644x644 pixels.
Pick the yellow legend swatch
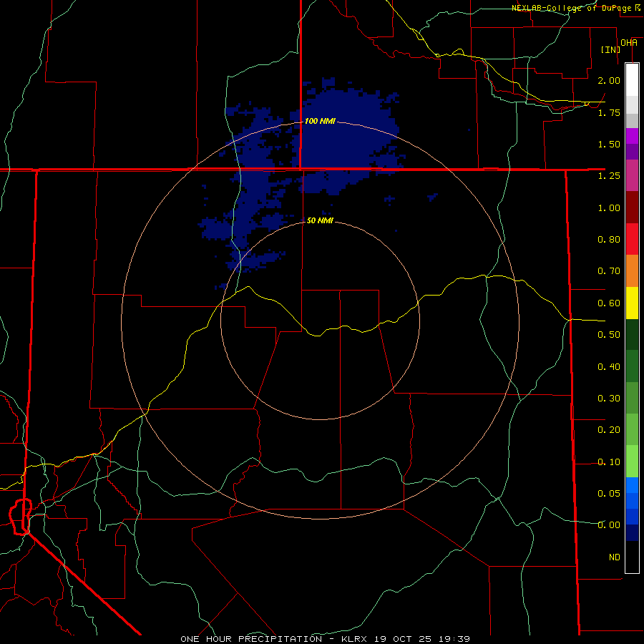coord(632,303)
